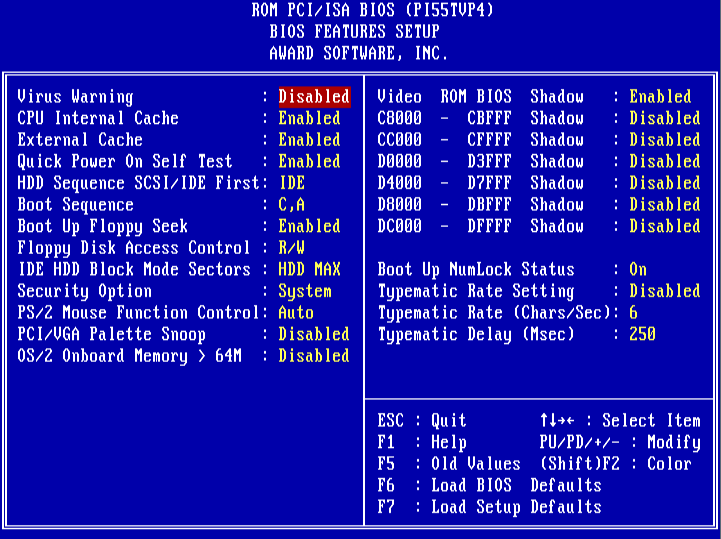Click the (Shift)F2 : Color hint
Viewport: 721px width, 539px height.
(x=615, y=464)
